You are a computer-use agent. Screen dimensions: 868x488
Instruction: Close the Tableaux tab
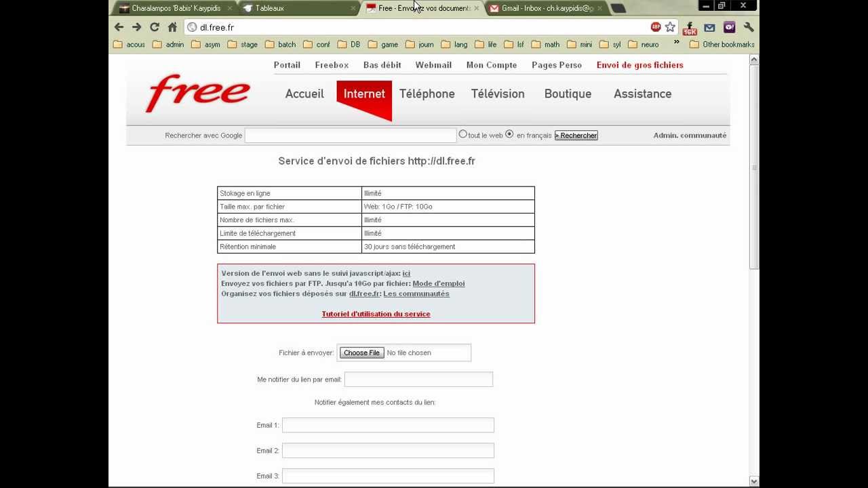pyautogui.click(x=353, y=8)
